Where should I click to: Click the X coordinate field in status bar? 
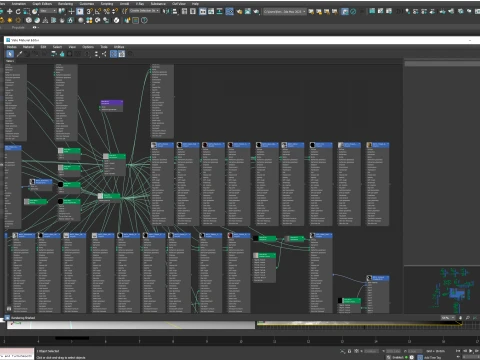tap(371, 351)
